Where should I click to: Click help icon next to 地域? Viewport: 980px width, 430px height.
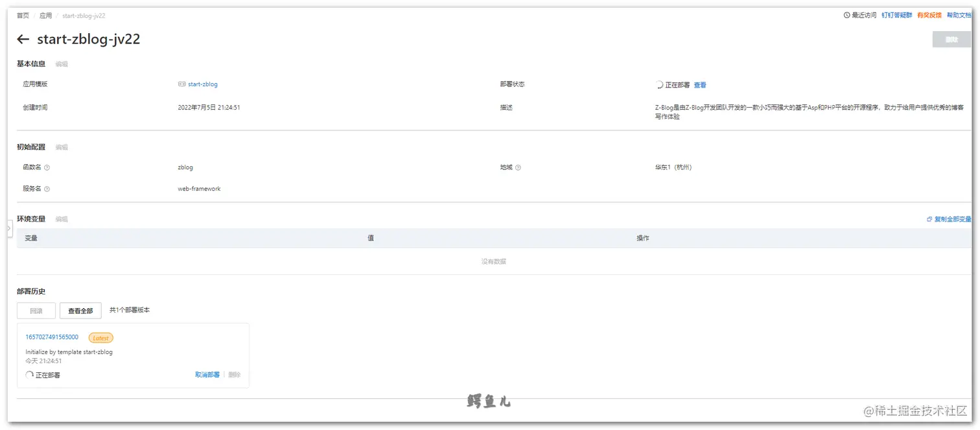pyautogui.click(x=518, y=167)
